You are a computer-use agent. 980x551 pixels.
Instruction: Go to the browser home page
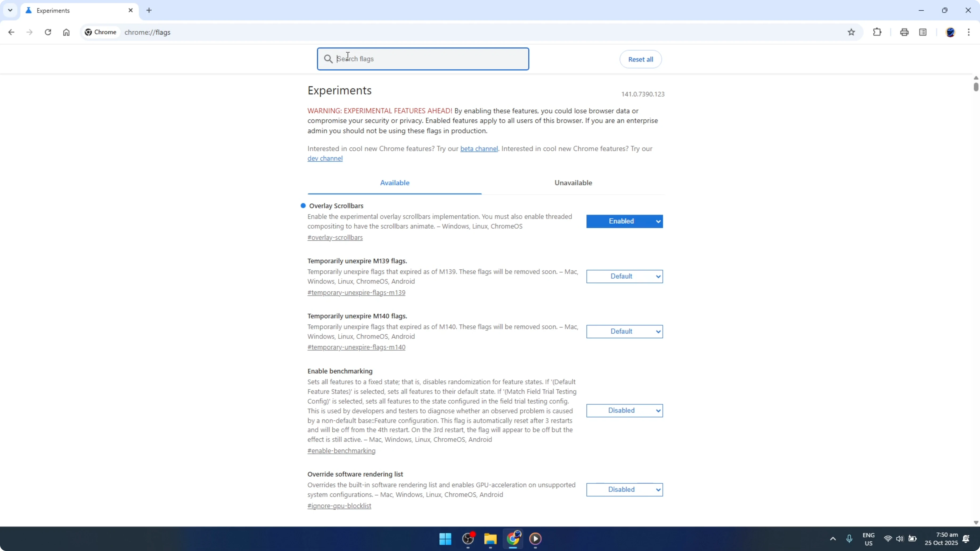coord(66,32)
